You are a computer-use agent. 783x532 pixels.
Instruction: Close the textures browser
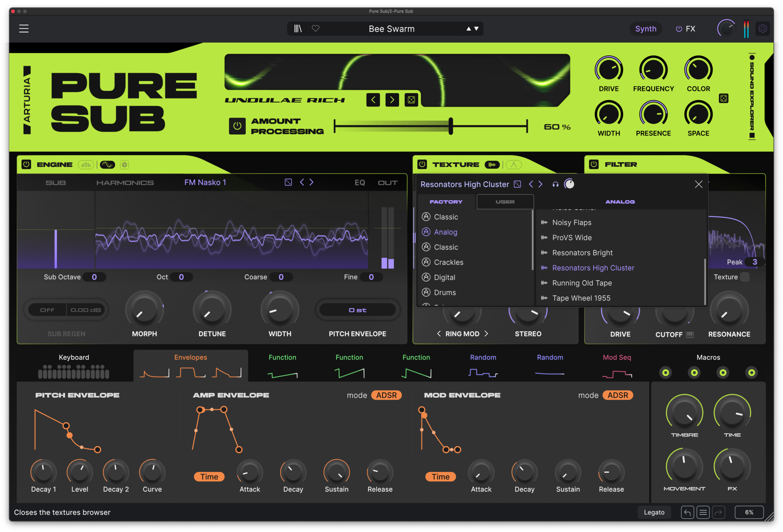(x=699, y=184)
